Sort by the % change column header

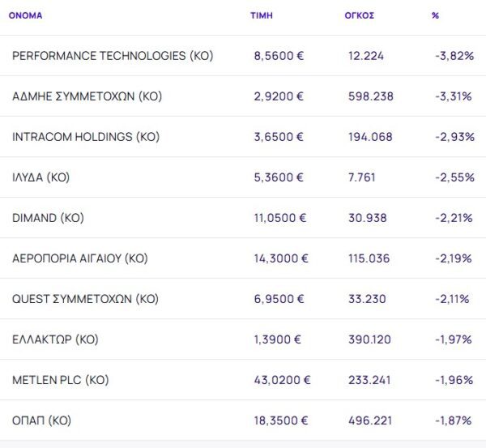[436, 15]
